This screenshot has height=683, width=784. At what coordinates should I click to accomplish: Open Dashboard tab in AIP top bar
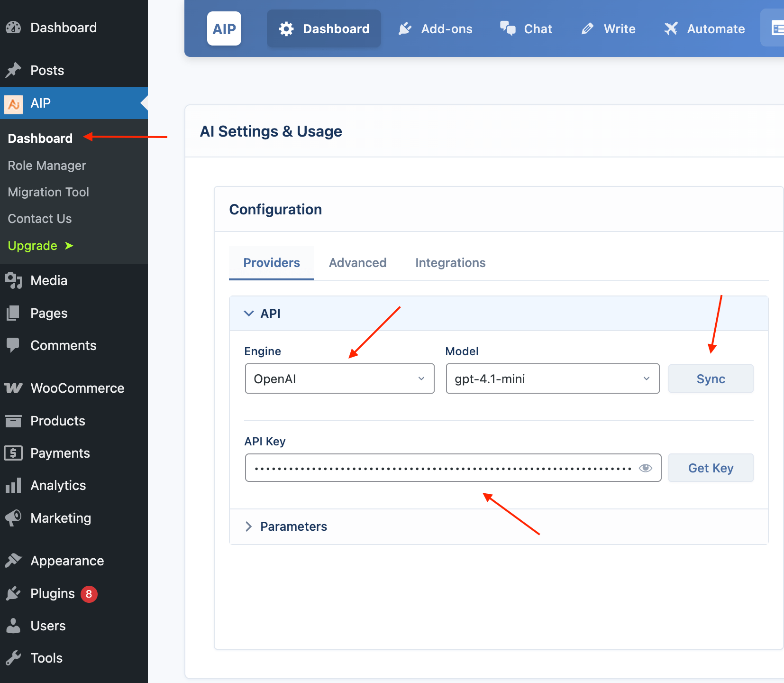[324, 28]
